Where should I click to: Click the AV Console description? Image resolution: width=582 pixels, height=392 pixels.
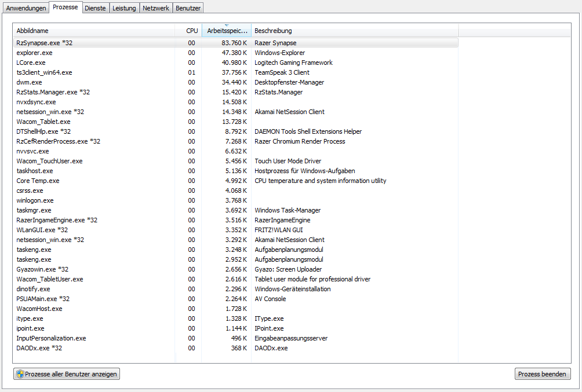pos(270,299)
